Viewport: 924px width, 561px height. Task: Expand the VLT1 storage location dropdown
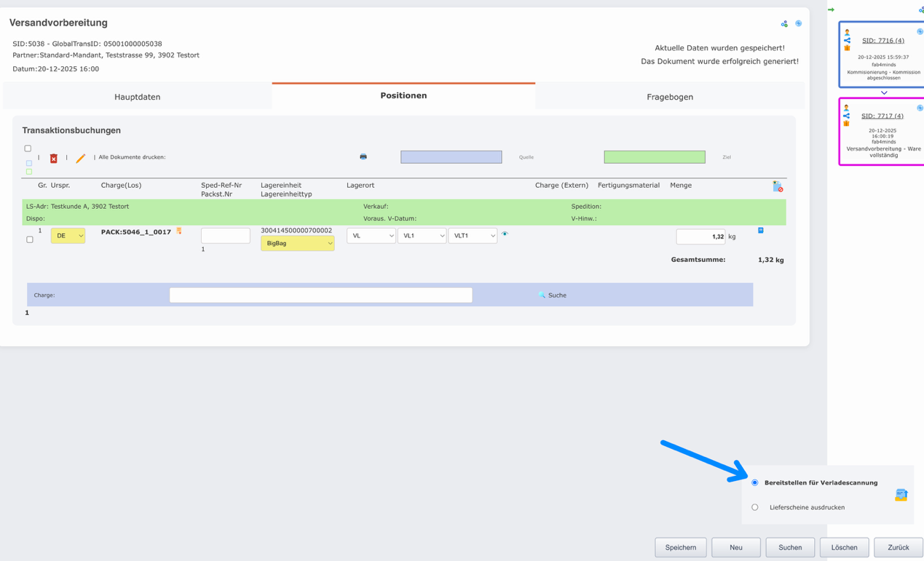(473, 236)
